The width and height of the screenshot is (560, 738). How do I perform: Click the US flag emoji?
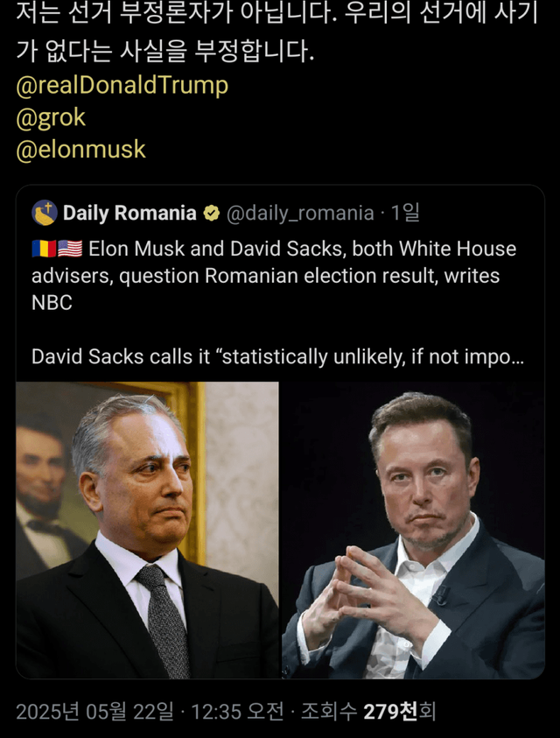69,249
